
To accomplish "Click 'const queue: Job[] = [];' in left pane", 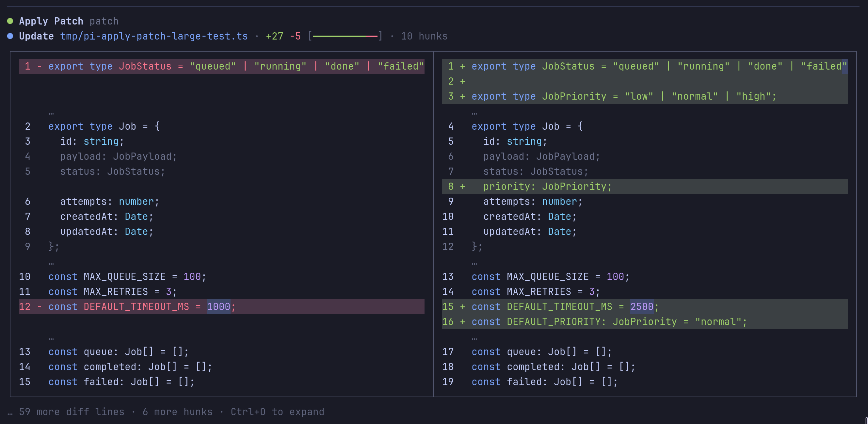I will click(118, 352).
